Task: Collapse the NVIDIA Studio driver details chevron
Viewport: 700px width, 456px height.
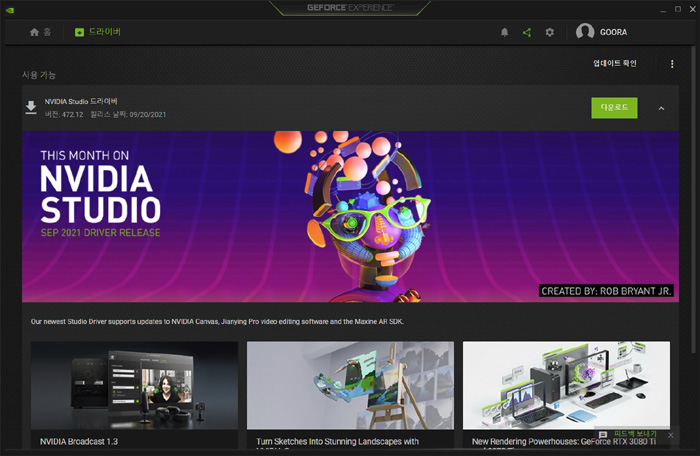Action: tap(661, 108)
